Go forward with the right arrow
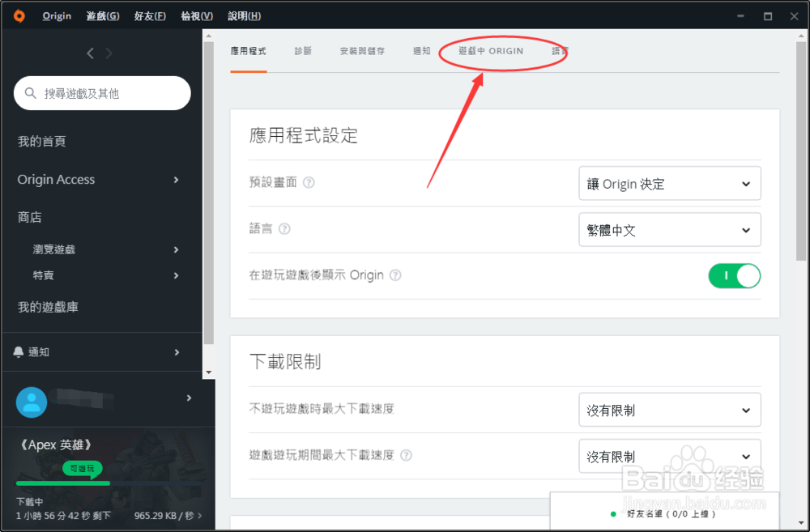810x532 pixels. click(x=109, y=53)
